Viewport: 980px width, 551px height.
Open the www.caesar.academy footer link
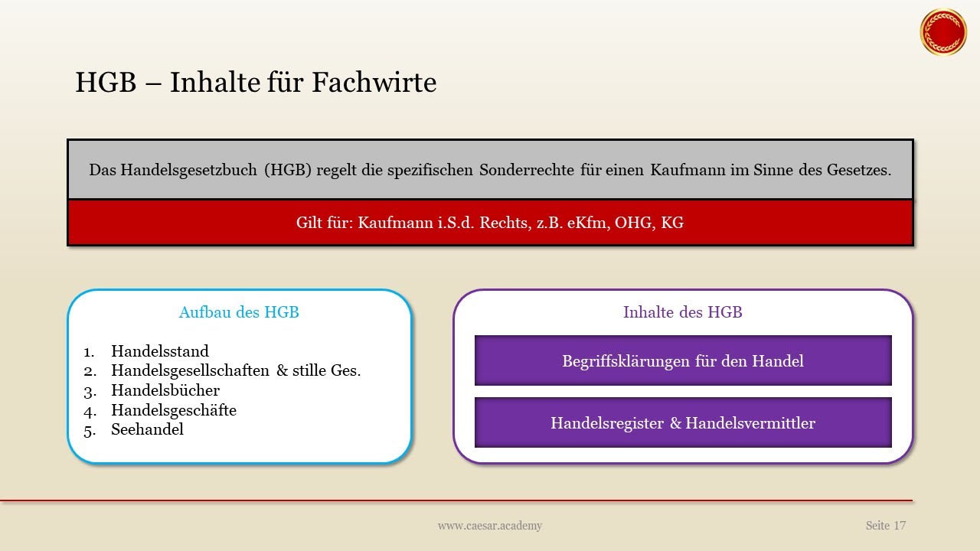(490, 526)
